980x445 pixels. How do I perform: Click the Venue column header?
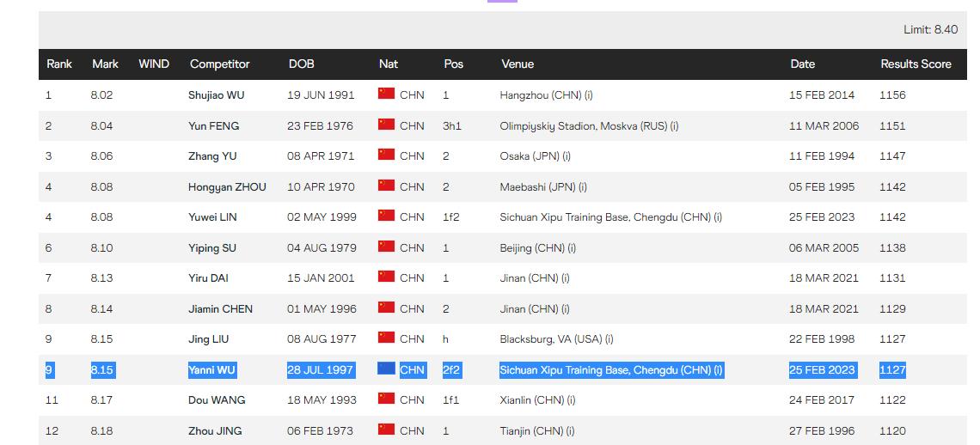pos(518,64)
